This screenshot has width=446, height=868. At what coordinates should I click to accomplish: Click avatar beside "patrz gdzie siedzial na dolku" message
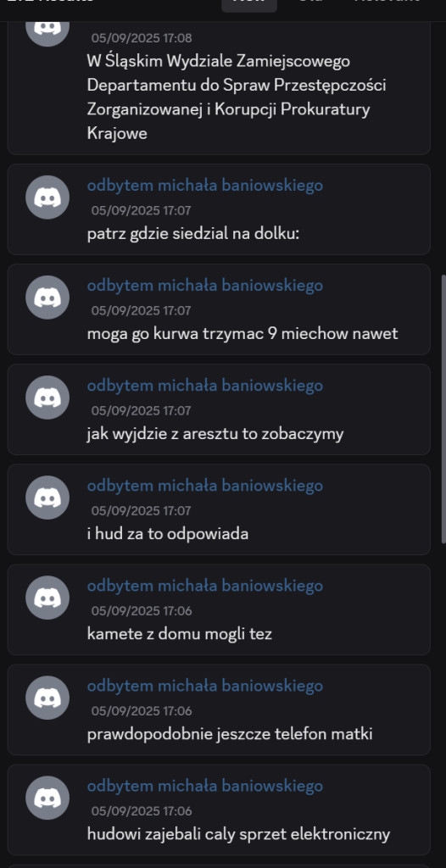[47, 197]
